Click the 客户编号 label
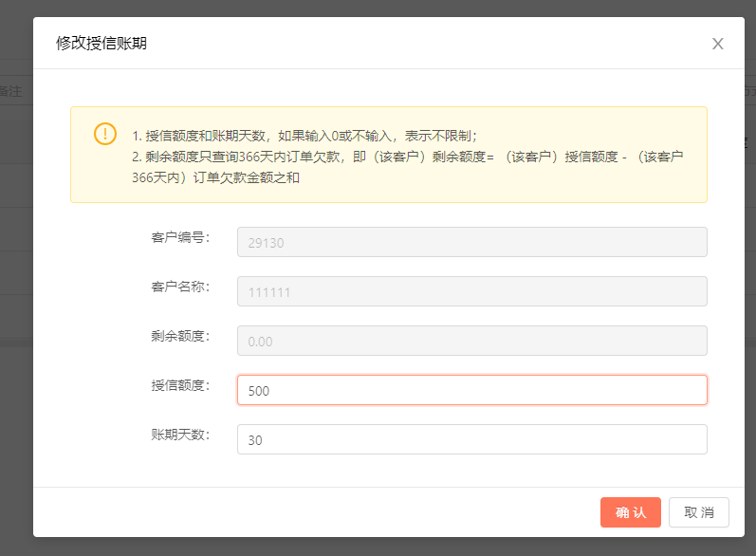Image resolution: width=756 pixels, height=556 pixels. [180, 237]
